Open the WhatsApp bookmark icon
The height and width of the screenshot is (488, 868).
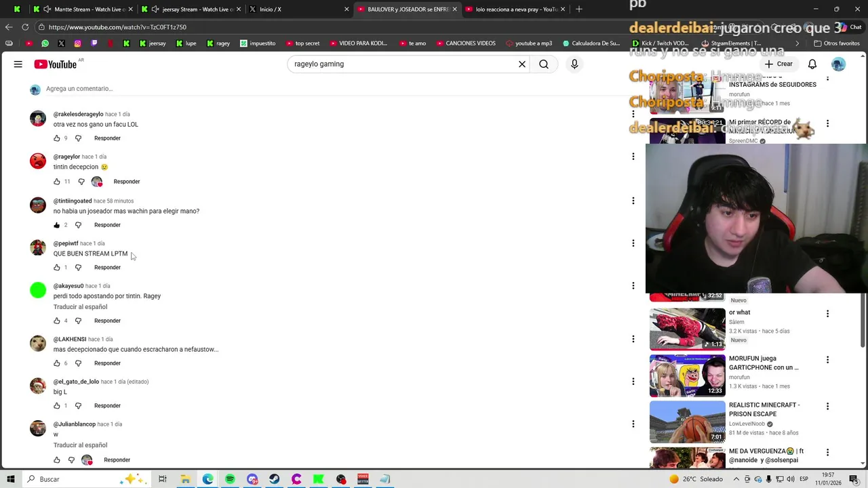45,43
